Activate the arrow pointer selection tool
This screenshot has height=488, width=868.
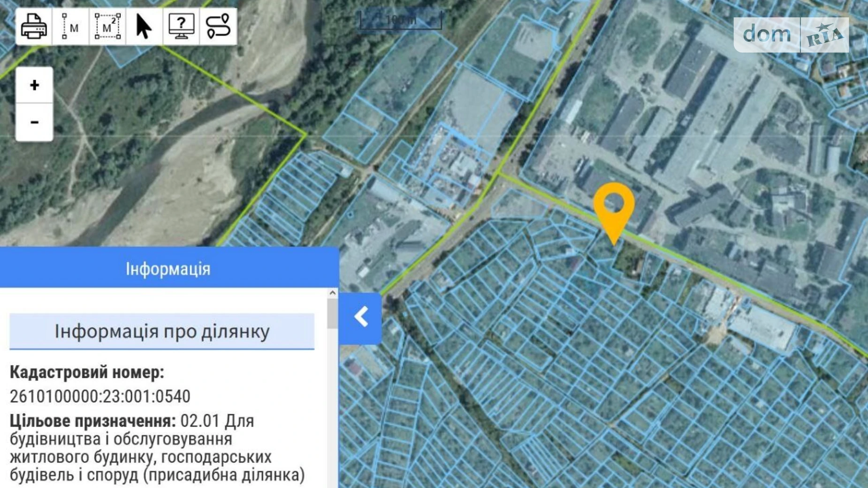(x=144, y=26)
